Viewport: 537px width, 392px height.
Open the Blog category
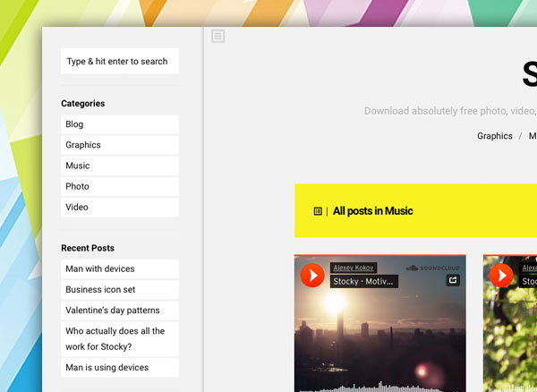click(120, 124)
